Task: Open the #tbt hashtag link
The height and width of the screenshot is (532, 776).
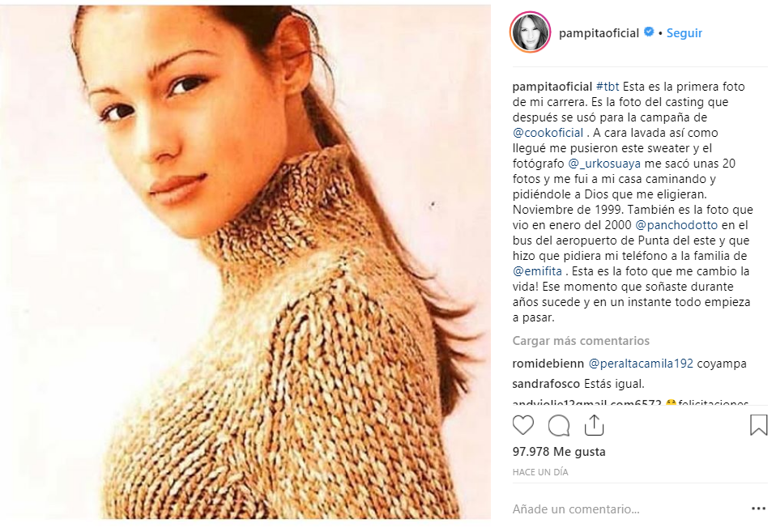Action: pyautogui.click(x=608, y=87)
